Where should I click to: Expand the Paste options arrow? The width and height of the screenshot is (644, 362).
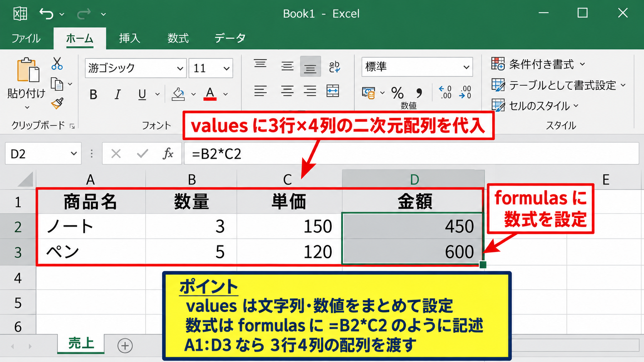[27, 107]
